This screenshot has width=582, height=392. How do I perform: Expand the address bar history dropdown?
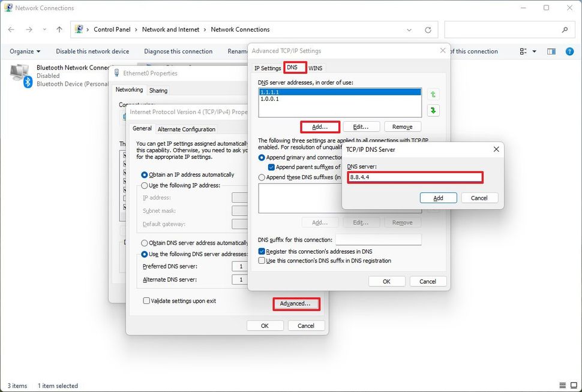point(409,29)
